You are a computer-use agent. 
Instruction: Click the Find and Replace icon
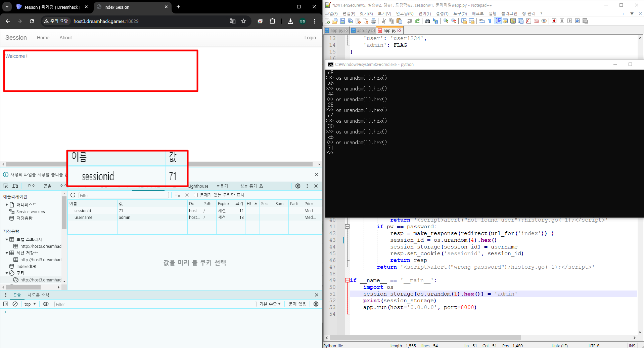(x=435, y=21)
